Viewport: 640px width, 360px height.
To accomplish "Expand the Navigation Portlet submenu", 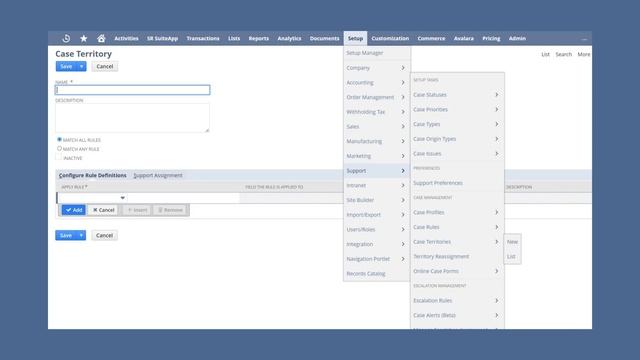I will point(376,259).
